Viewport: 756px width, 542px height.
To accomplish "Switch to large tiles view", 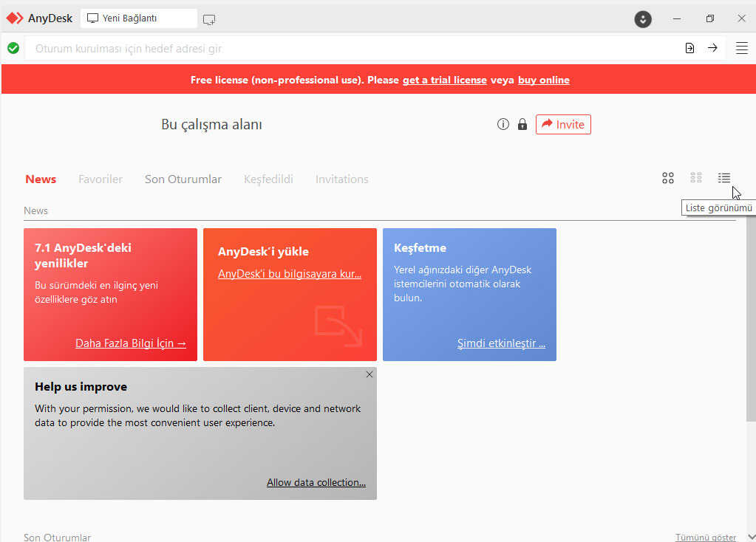I will [668, 178].
